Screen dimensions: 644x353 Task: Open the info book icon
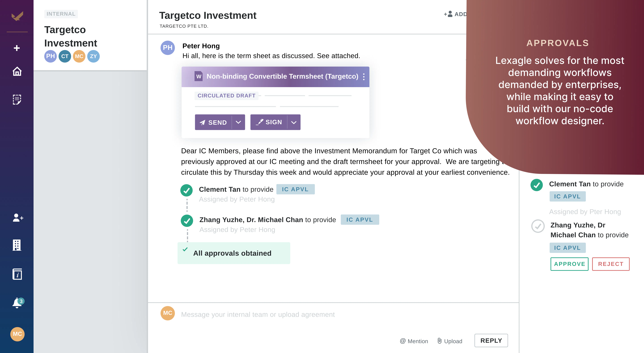tap(17, 274)
